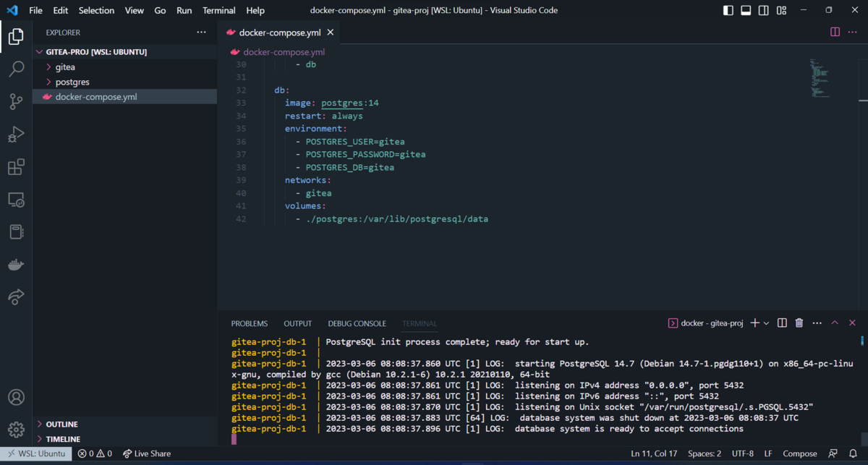Collapse the GITEA-PROJ workspace folder
Viewport: 868px width, 465px height.
tap(124, 52)
